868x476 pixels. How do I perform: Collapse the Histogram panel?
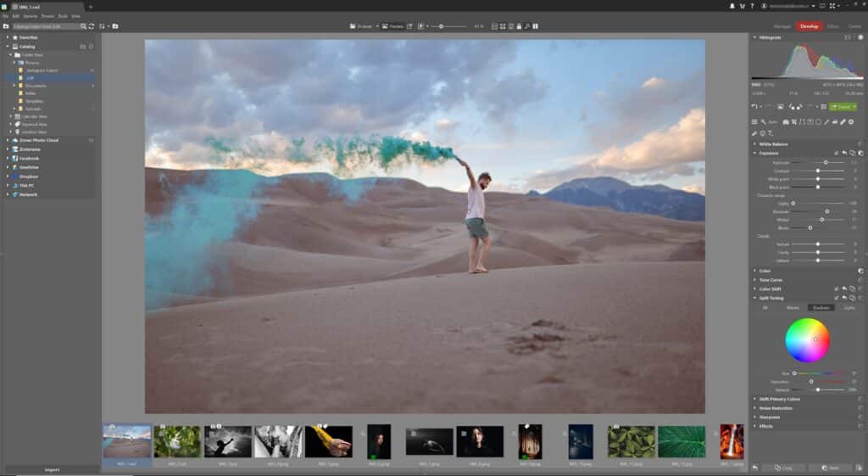point(754,37)
